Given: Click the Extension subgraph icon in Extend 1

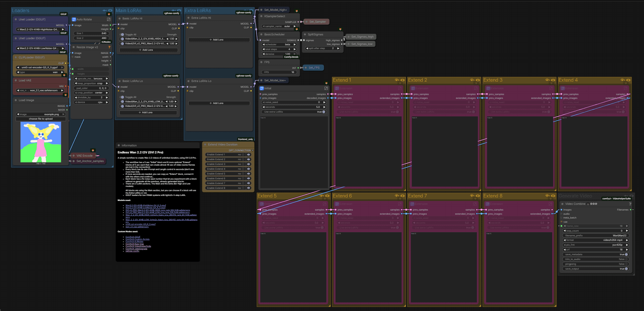Looking at the screenshot, I should (337, 89).
